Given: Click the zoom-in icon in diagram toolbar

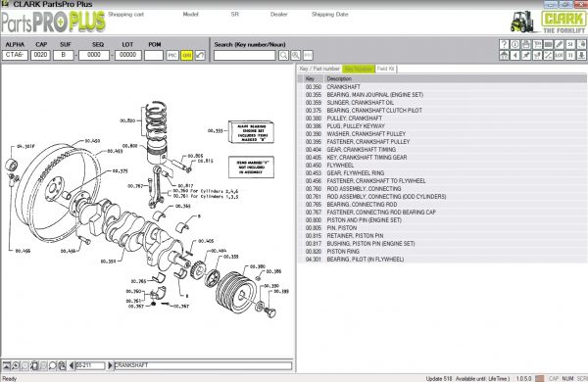Looking at the screenshot, I should coord(16,365).
